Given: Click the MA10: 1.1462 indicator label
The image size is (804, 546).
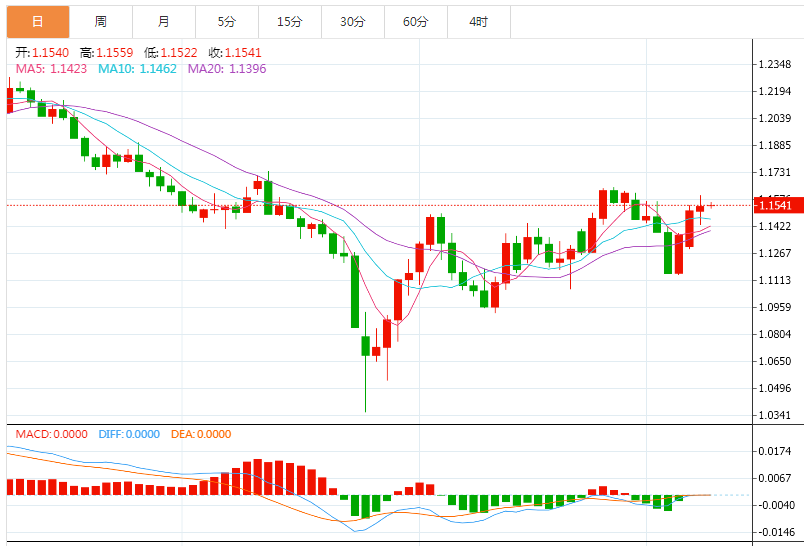Looking at the screenshot, I should pyautogui.click(x=137, y=69).
